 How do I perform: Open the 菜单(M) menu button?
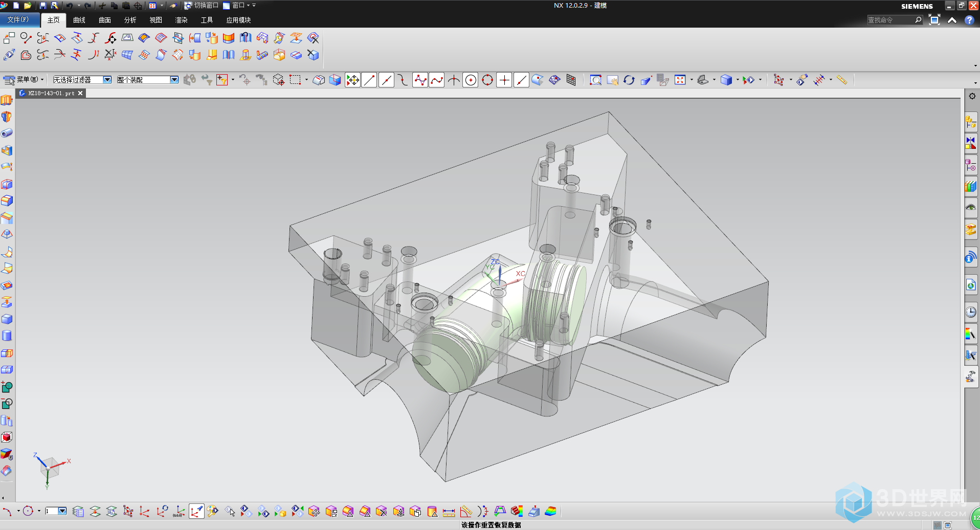(x=24, y=80)
